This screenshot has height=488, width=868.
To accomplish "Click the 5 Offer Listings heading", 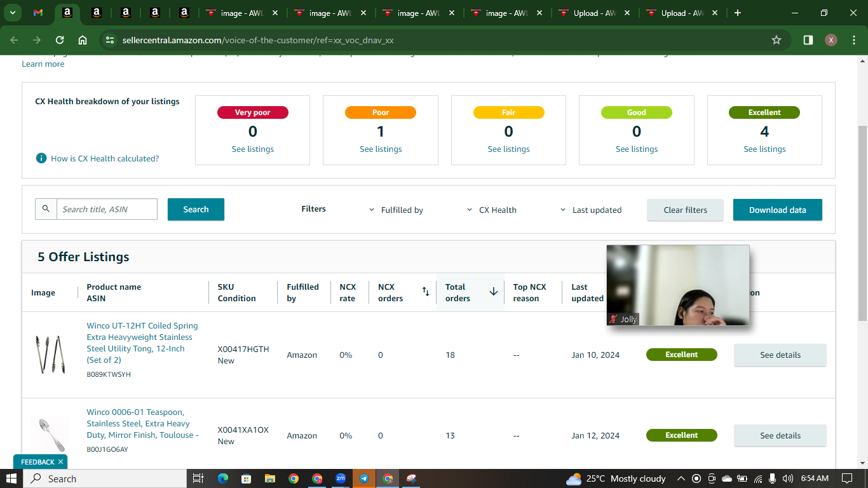I will tap(83, 257).
